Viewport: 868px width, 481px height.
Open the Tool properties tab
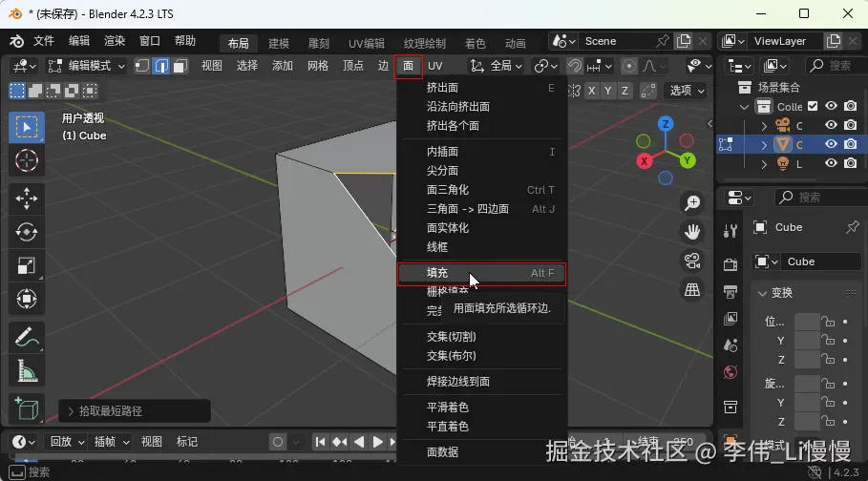pyautogui.click(x=730, y=230)
